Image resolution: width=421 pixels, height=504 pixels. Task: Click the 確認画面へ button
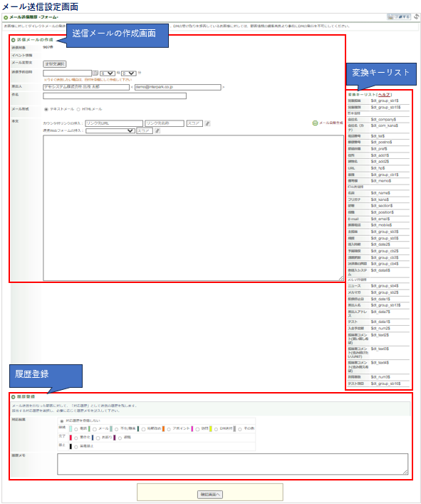click(209, 494)
